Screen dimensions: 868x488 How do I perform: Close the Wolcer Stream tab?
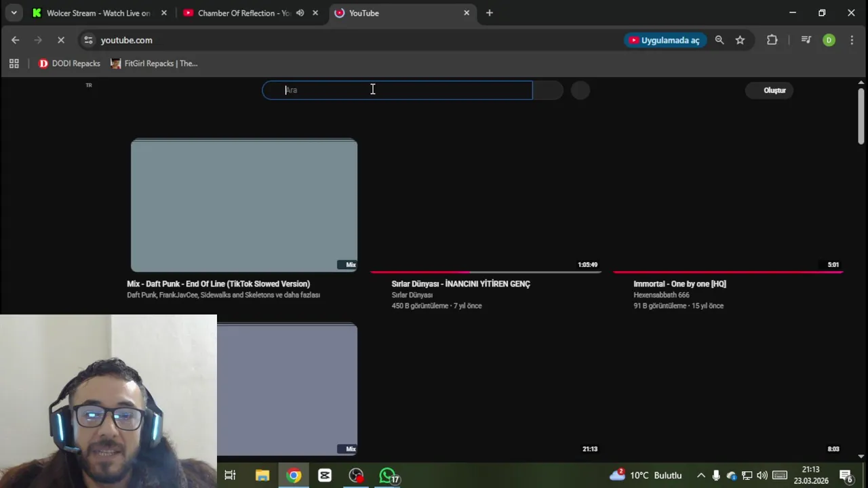[163, 13]
